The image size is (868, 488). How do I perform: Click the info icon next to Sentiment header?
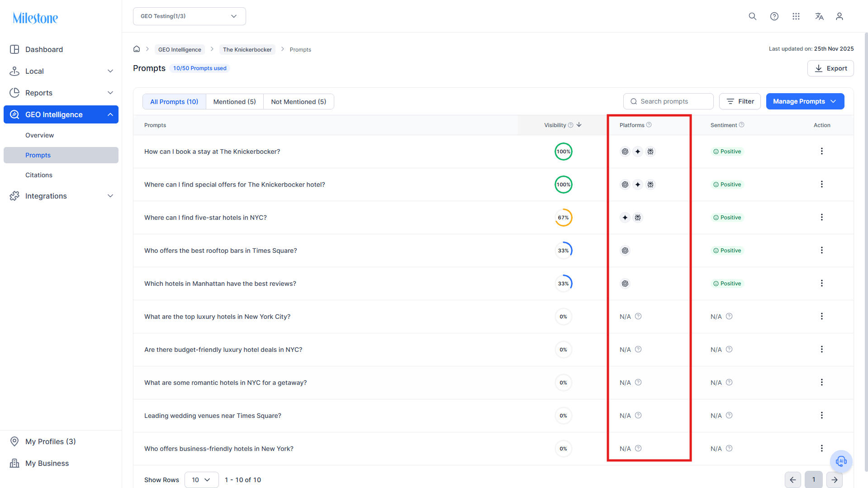[x=742, y=125]
